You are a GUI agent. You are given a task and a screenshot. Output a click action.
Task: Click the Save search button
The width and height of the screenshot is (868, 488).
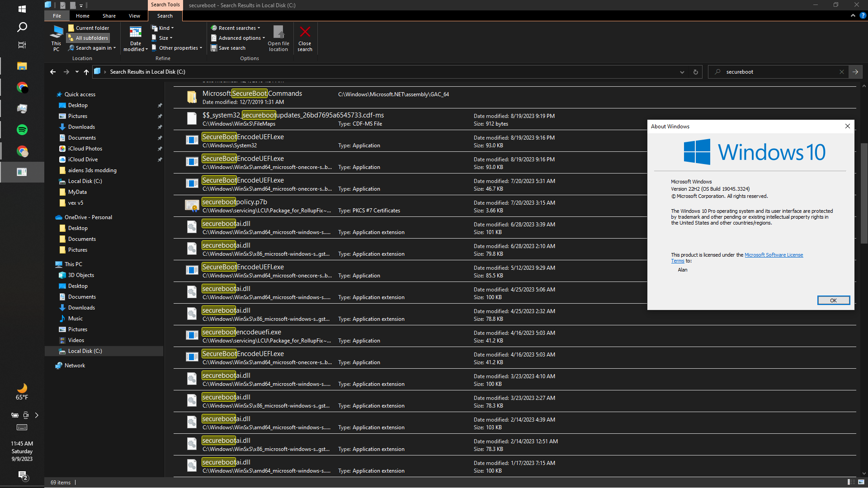[x=228, y=48]
